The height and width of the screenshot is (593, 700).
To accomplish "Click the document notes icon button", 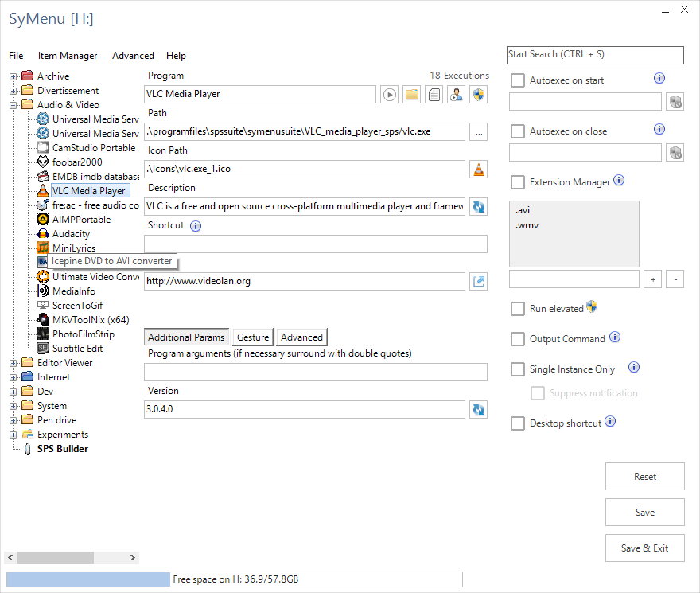I will [434, 94].
